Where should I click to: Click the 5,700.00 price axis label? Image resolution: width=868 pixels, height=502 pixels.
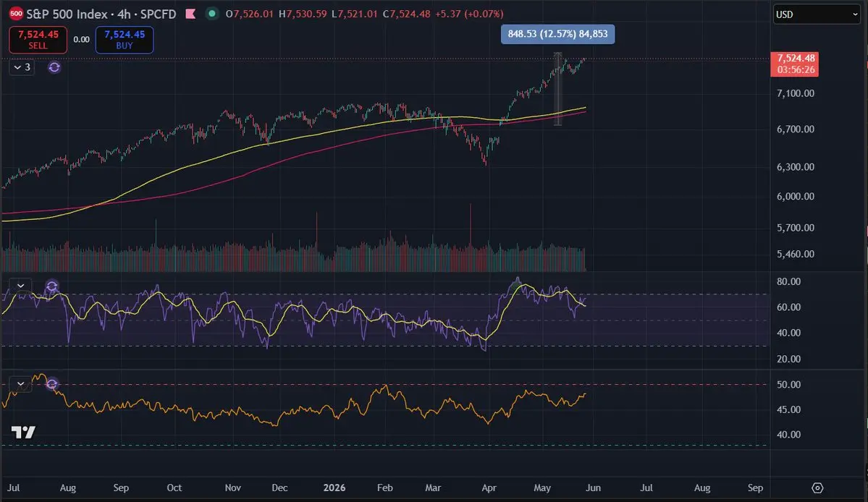click(796, 228)
